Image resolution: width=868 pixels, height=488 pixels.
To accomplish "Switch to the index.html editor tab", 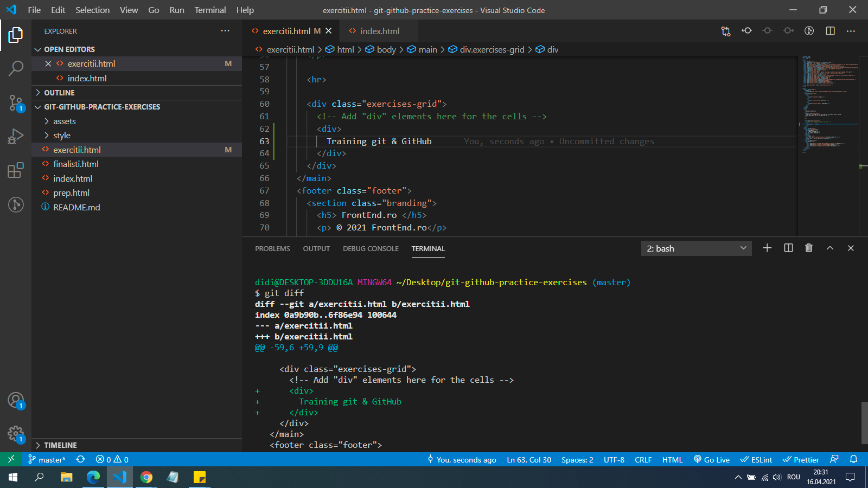I will tap(379, 31).
